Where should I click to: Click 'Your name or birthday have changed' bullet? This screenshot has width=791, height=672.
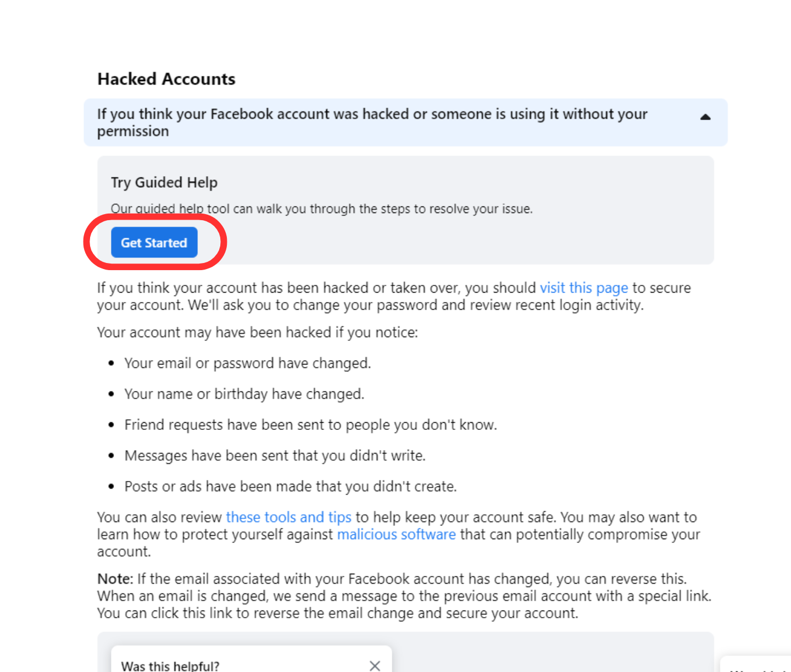(244, 394)
